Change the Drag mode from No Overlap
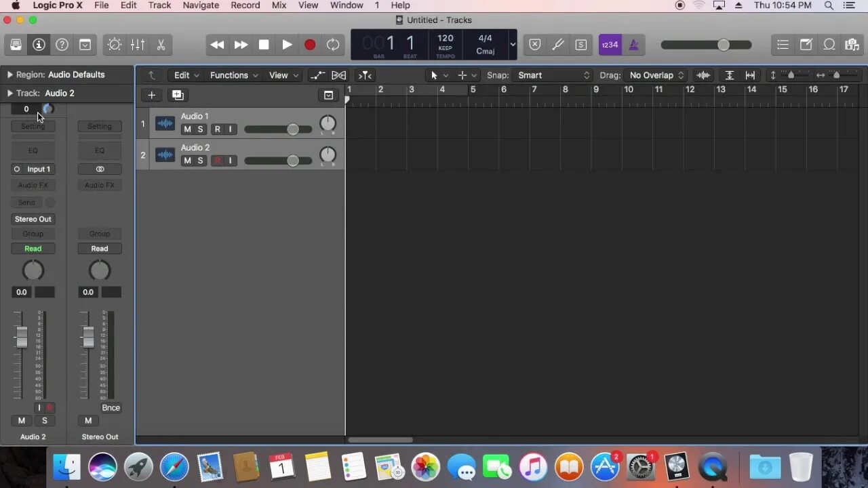 click(x=654, y=75)
